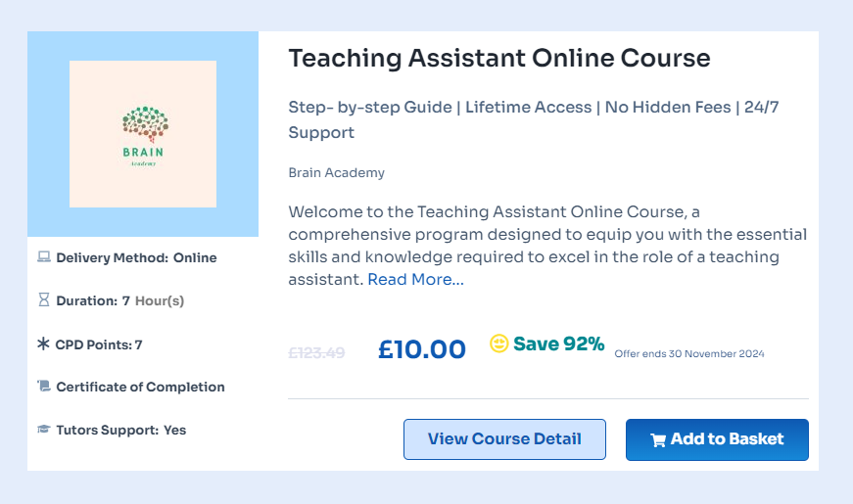The height and width of the screenshot is (504, 853).
Task: Open the Teaching Assistant Online Course title
Action: (498, 58)
